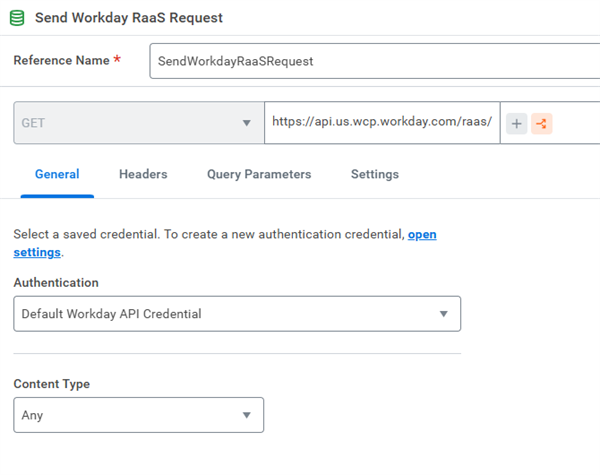600x475 pixels.
Task: Open the Settings tab
Action: [375, 174]
